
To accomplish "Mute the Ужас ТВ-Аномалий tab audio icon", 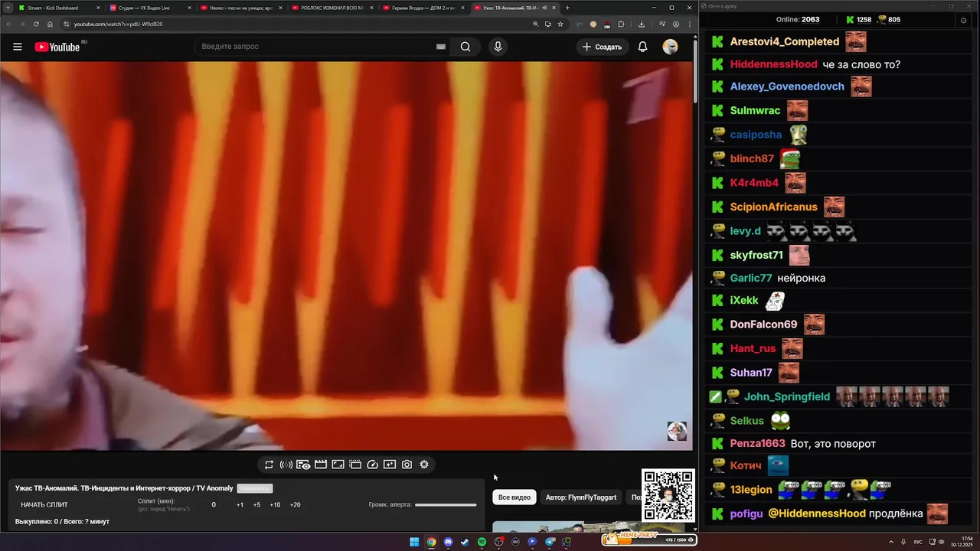I will [544, 8].
